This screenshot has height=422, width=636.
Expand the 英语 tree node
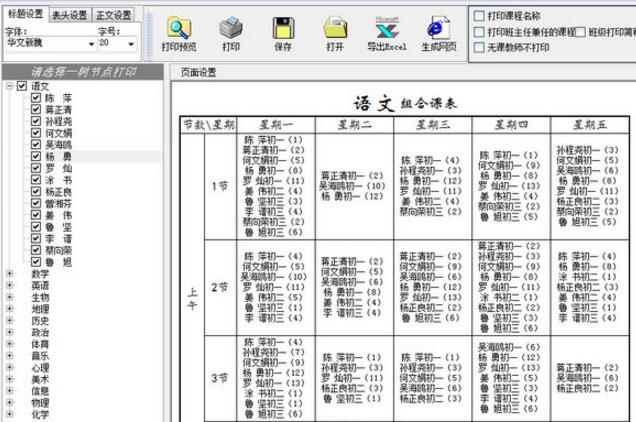point(10,286)
